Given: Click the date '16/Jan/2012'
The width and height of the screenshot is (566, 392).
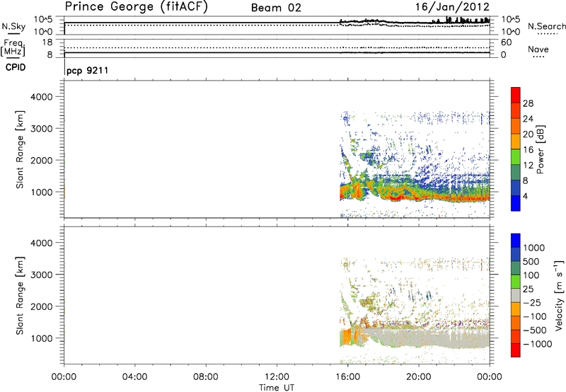Looking at the screenshot, I should click(452, 7).
